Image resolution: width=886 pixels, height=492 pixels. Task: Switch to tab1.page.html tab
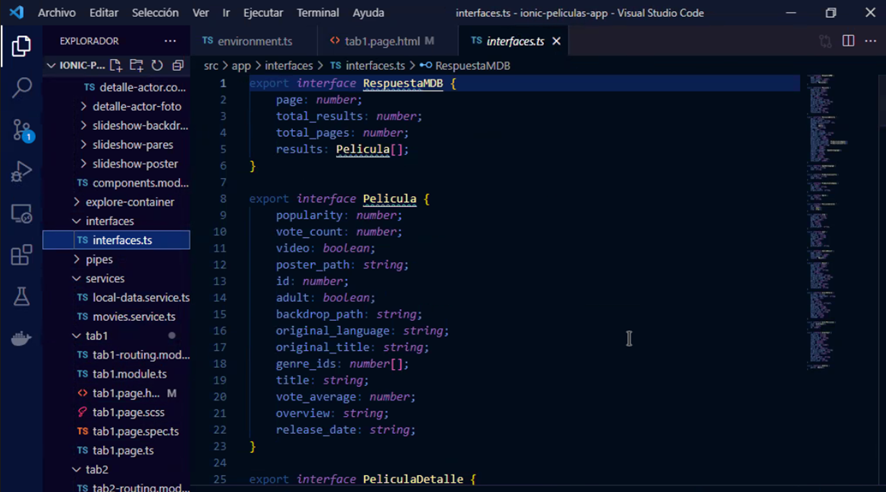pyautogui.click(x=387, y=41)
